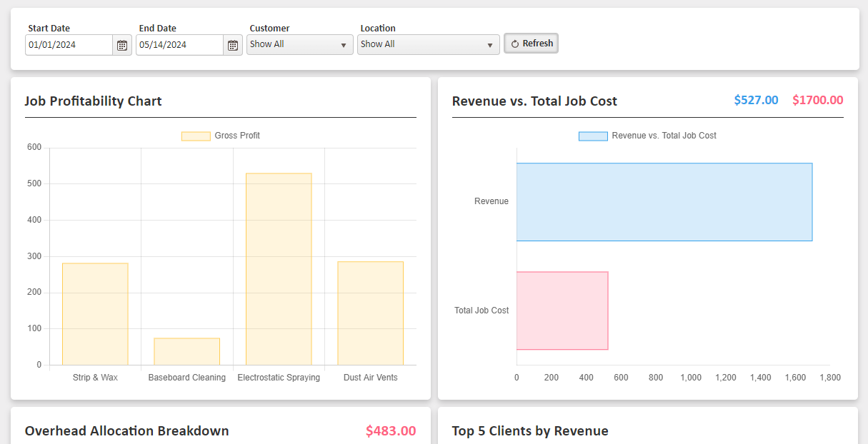Click the Start Date input field
Screen dimensions: 868x444
[x=69, y=45]
